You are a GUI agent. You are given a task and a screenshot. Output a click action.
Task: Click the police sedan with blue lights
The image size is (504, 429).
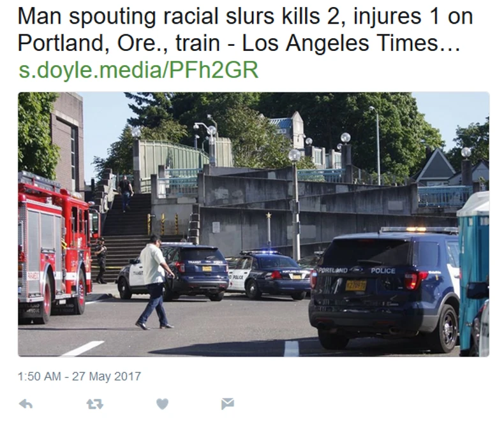[269, 275]
